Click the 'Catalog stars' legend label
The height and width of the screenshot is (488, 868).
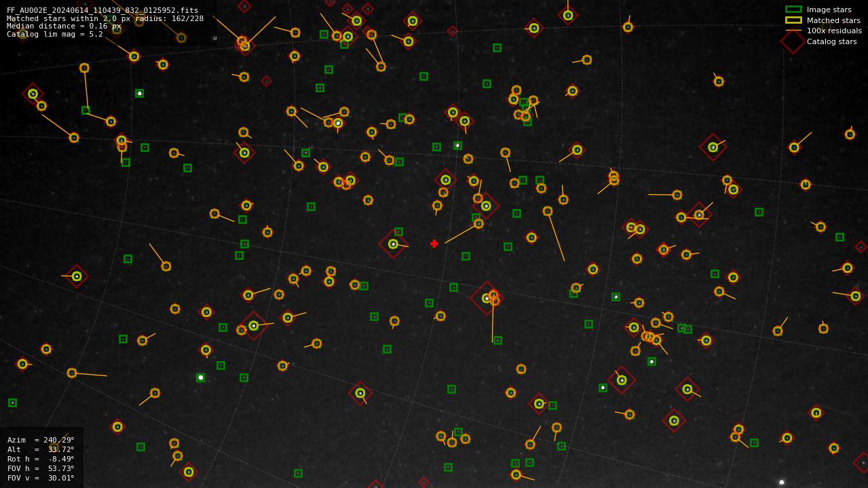tap(831, 41)
